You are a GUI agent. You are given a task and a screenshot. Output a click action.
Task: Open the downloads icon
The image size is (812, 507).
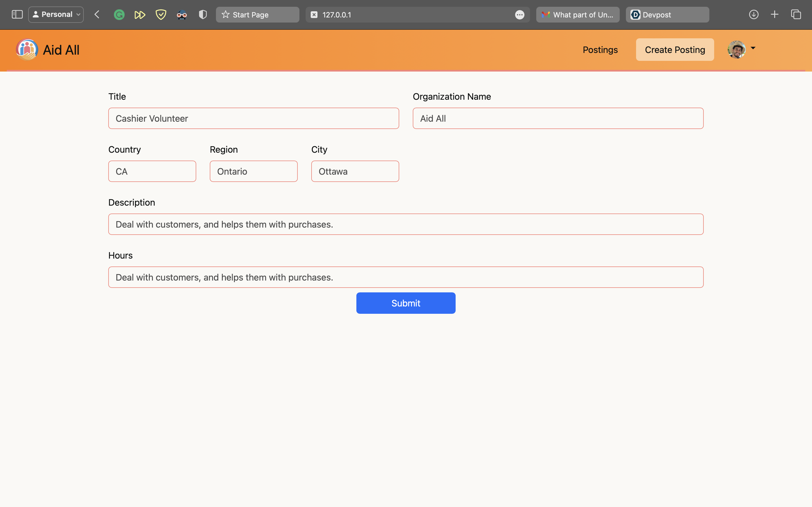tap(754, 14)
